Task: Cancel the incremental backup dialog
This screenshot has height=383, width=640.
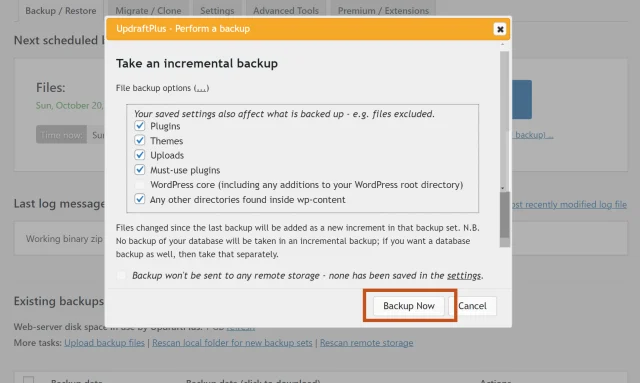Action: pos(472,306)
